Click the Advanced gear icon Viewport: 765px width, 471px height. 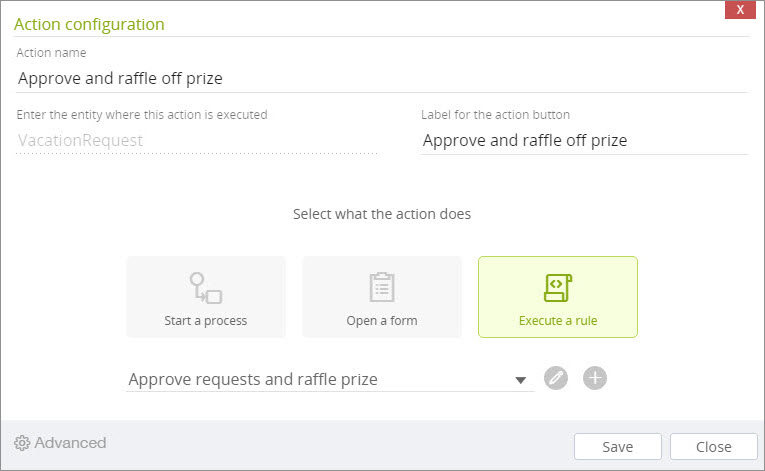21,443
